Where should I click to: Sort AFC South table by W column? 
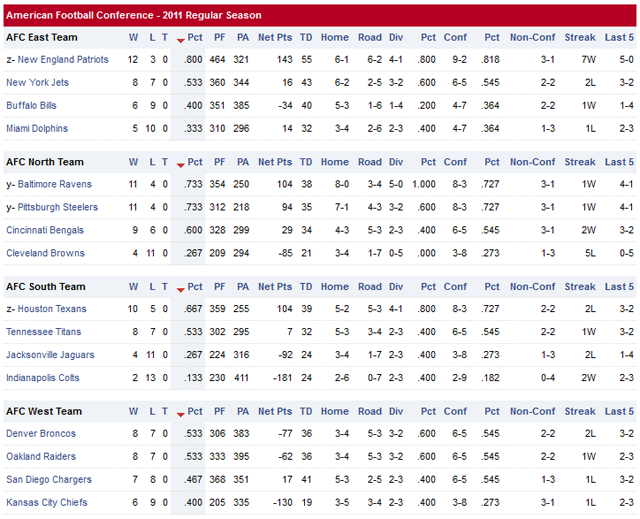133,287
